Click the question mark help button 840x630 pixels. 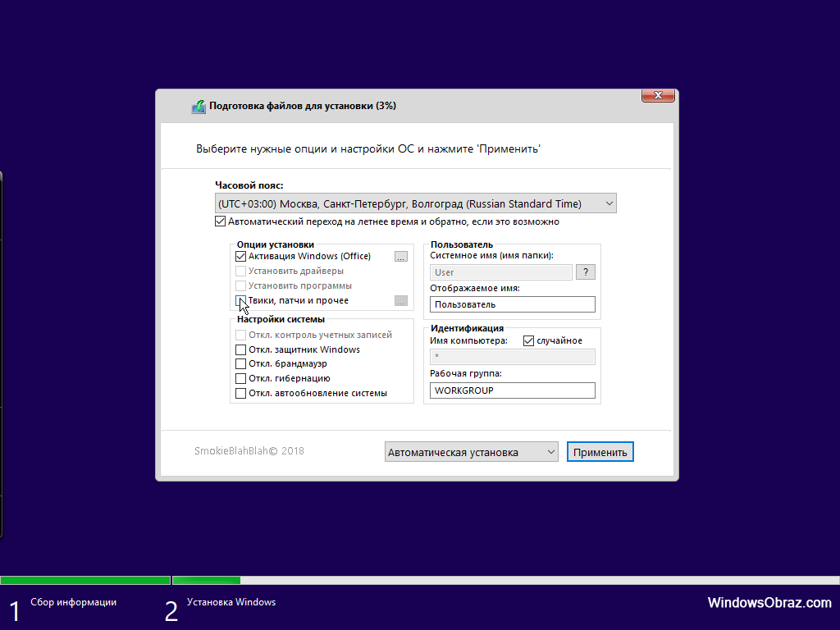(586, 272)
